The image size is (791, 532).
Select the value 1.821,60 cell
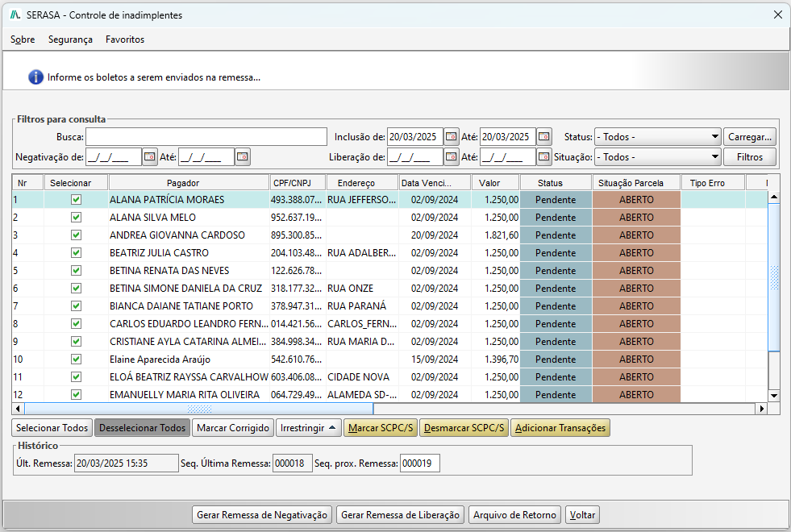(495, 235)
